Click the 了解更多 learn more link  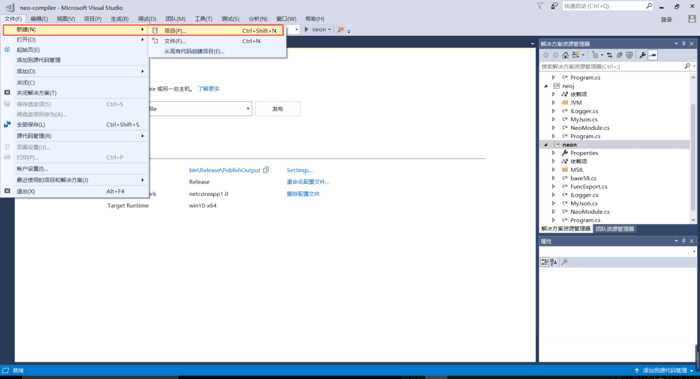tap(208, 88)
